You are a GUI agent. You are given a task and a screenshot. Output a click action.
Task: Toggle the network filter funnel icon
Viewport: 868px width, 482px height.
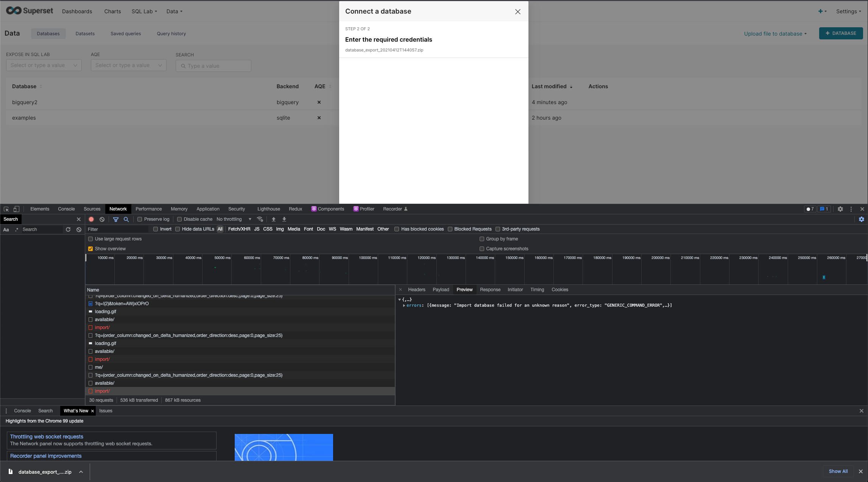click(116, 219)
